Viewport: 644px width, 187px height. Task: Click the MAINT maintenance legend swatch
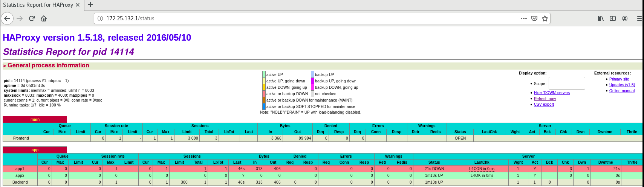coord(264,100)
